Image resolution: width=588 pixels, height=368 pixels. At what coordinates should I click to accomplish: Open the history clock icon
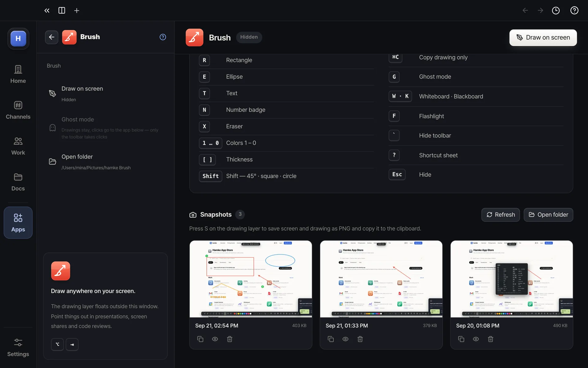pos(556,10)
